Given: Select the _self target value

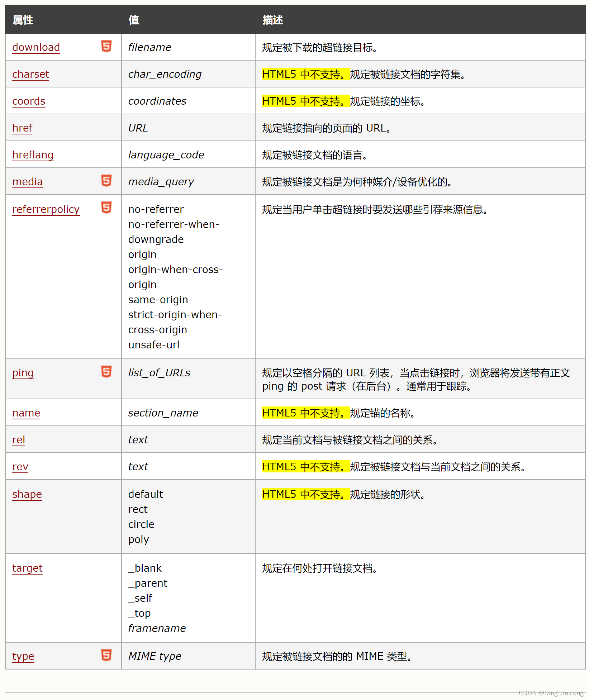Looking at the screenshot, I should click(x=140, y=599).
